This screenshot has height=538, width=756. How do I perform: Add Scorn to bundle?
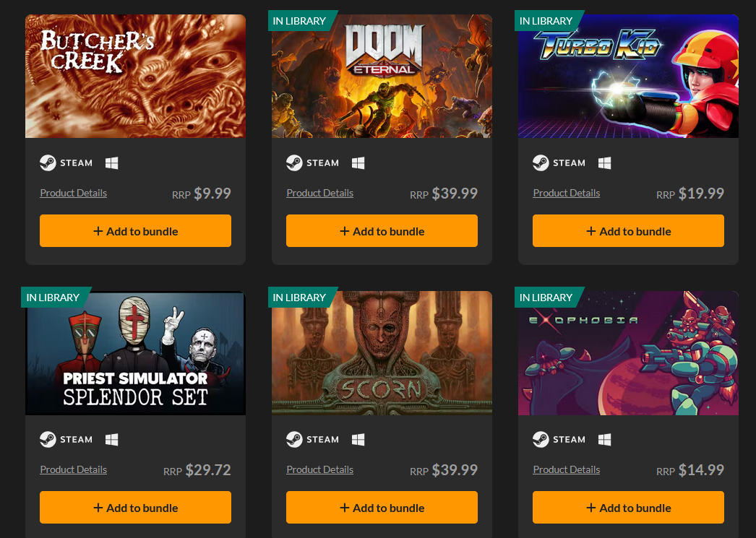pos(382,507)
